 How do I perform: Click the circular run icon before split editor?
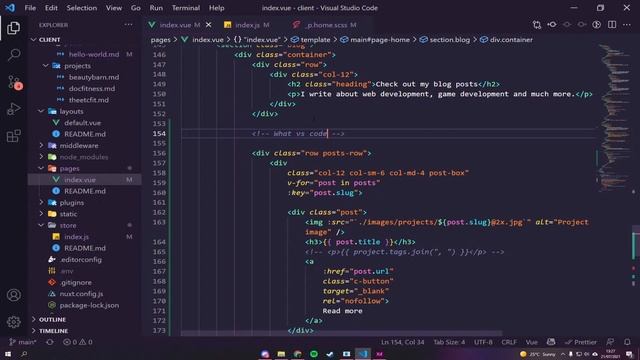tap(597, 25)
